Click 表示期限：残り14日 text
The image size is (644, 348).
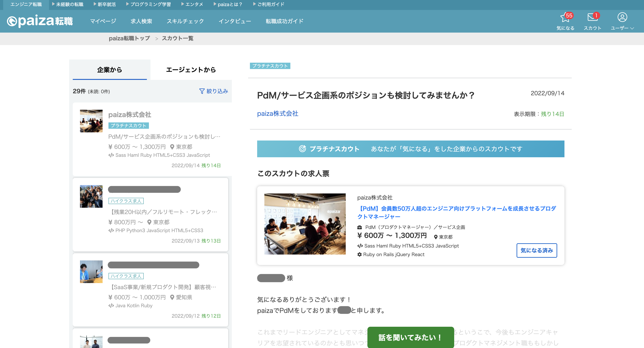(539, 114)
